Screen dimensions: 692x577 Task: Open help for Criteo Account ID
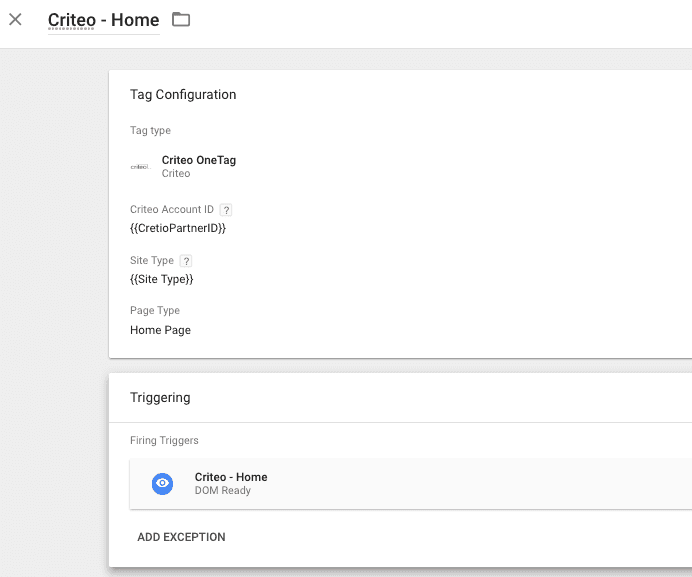(226, 210)
